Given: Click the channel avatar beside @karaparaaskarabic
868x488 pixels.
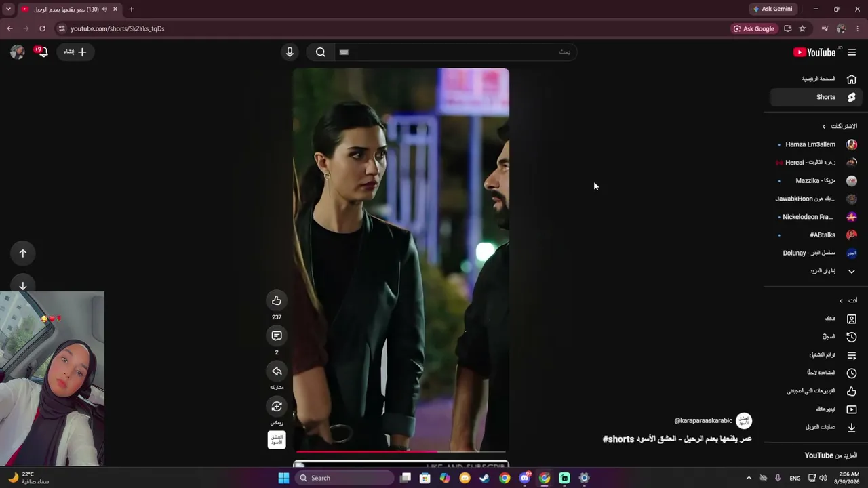Looking at the screenshot, I should [744, 420].
